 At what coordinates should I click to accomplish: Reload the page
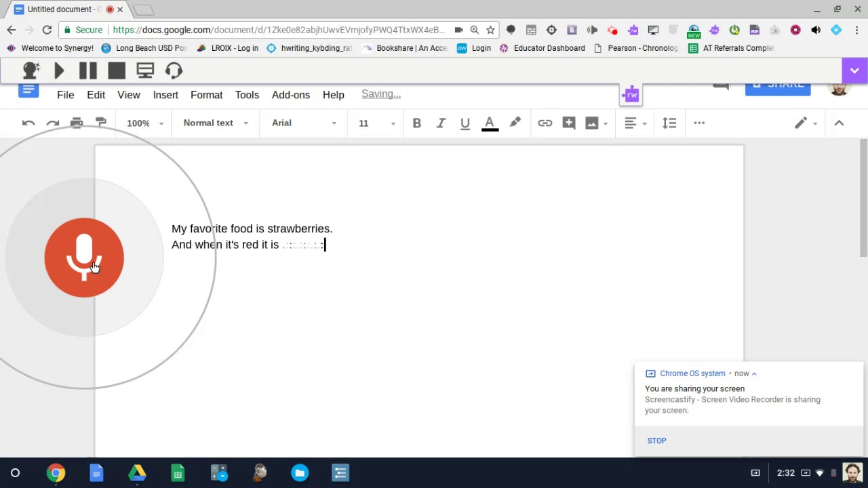[x=47, y=30]
